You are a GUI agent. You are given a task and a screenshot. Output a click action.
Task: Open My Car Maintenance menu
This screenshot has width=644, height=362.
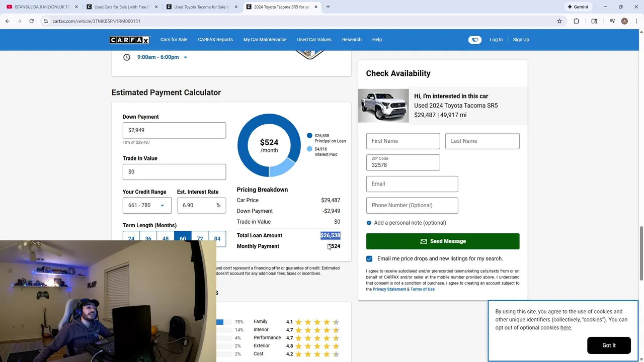click(x=265, y=40)
